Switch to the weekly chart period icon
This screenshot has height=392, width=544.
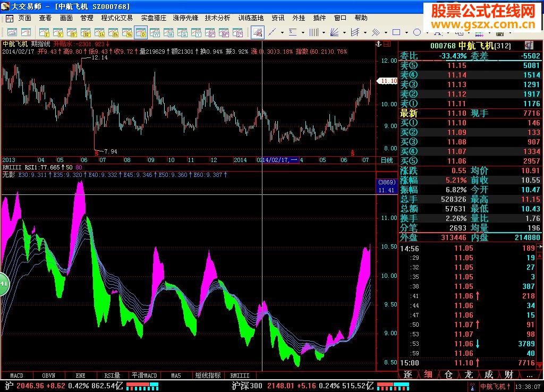[x=155, y=32]
